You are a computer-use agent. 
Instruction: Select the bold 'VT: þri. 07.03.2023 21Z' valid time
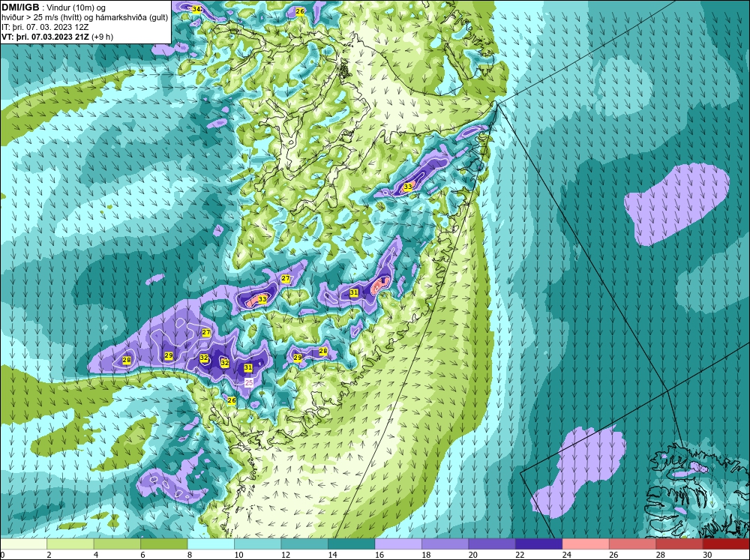click(46, 37)
